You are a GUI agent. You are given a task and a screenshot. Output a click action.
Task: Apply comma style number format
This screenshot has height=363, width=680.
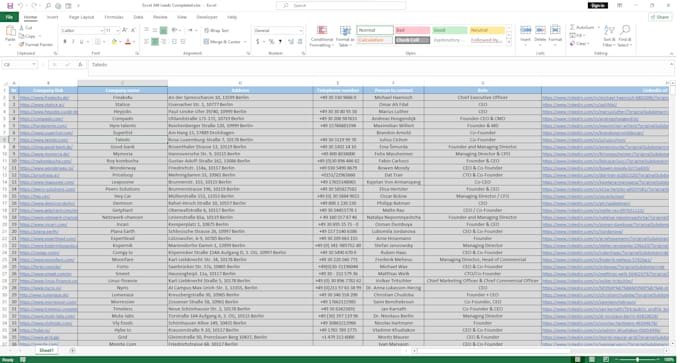(280, 42)
